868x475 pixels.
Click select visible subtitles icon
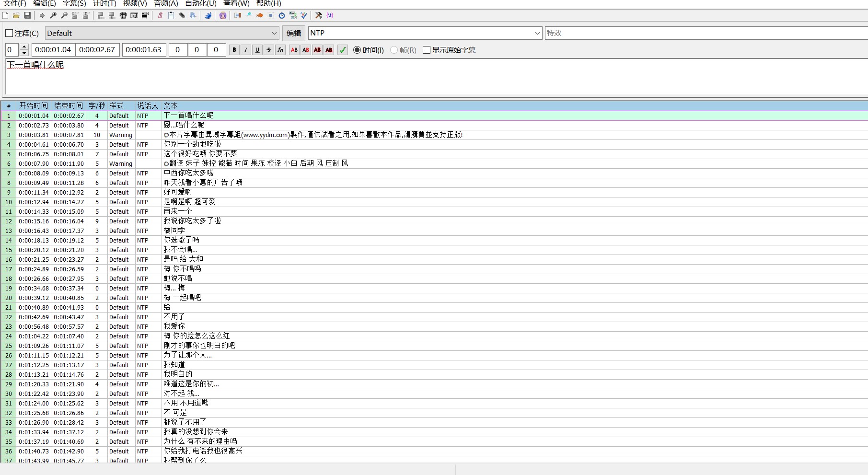pos(123,15)
